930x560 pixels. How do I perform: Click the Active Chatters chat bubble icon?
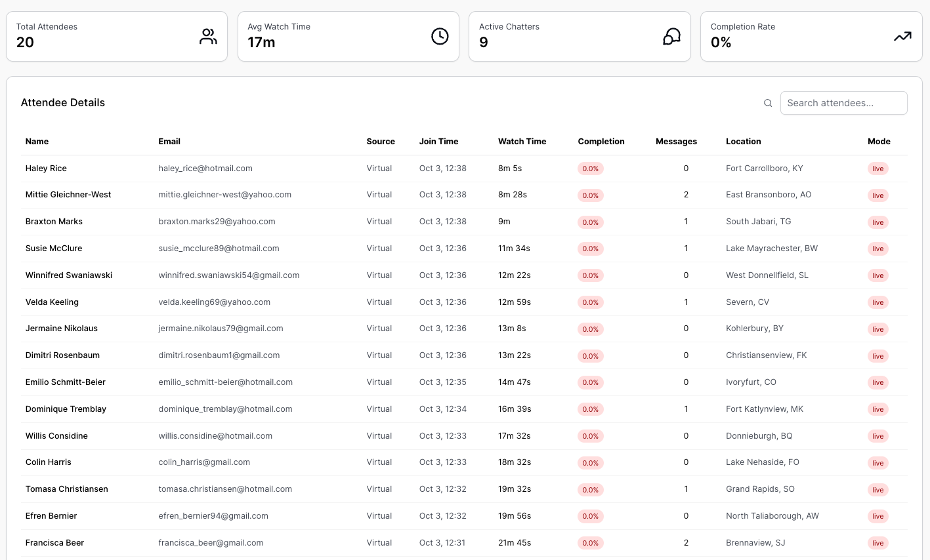coord(671,37)
